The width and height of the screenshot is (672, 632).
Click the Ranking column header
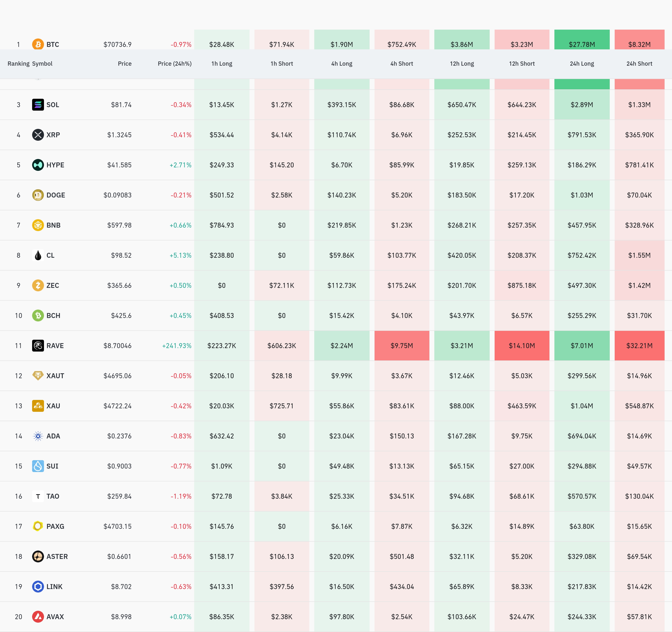point(18,63)
